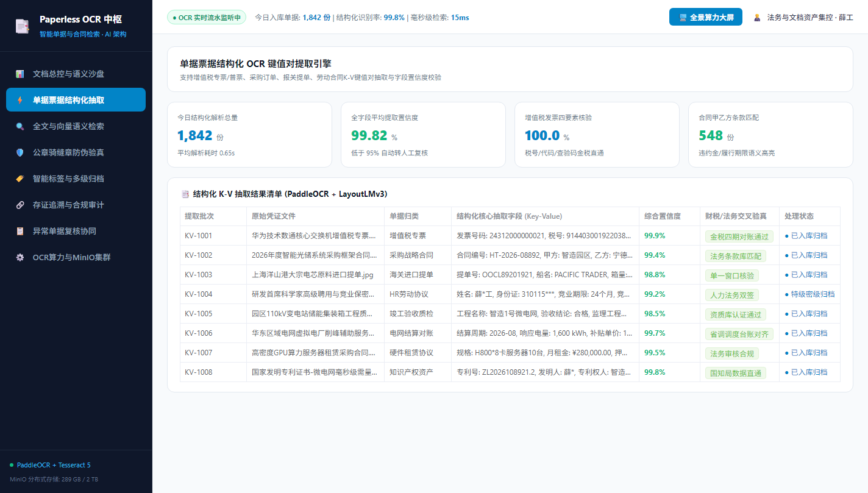The height and width of the screenshot is (493, 868).
Task: Click the 法务审核合规 tag
Action: [x=732, y=353]
